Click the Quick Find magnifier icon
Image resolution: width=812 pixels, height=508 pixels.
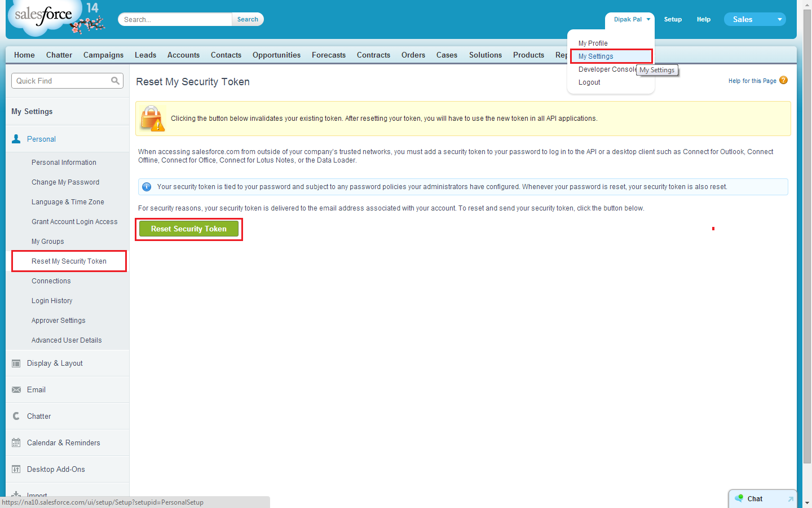click(115, 81)
